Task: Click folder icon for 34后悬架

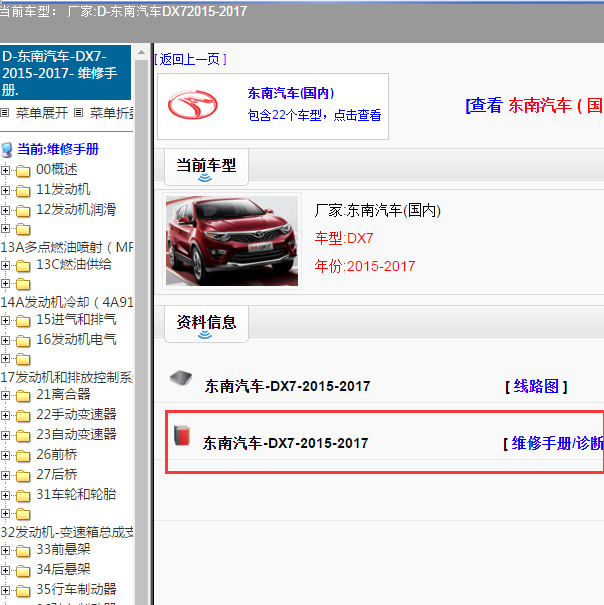Action: click(x=23, y=571)
